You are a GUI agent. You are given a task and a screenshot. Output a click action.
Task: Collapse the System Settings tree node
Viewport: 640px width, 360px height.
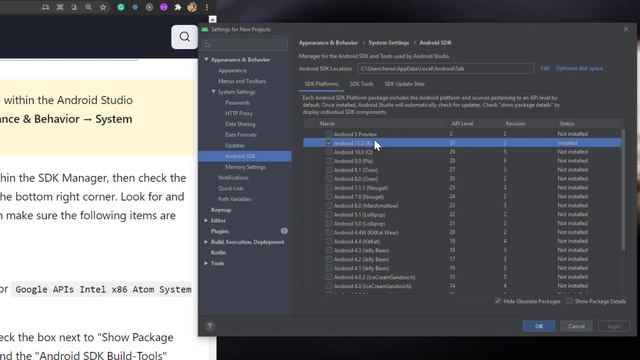coord(213,92)
